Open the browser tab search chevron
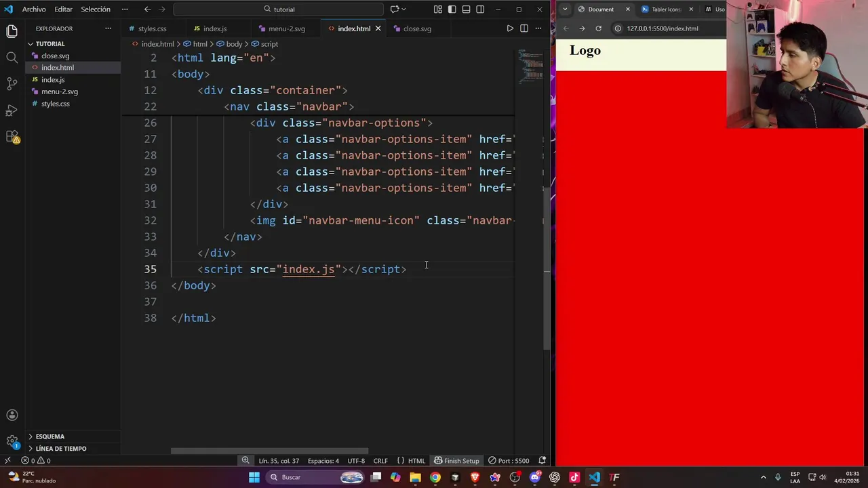The width and height of the screenshot is (868, 488). coord(565,9)
